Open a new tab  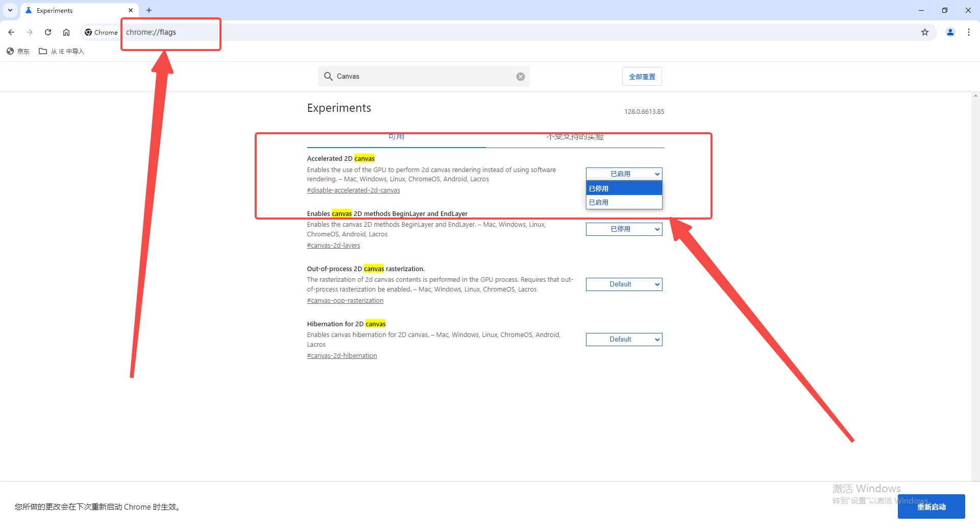pos(149,10)
